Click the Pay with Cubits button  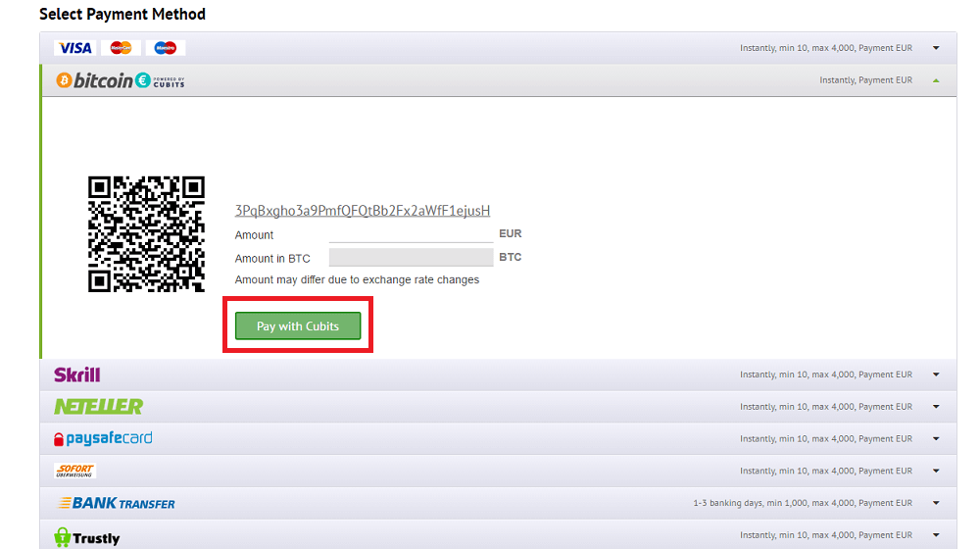298,325
